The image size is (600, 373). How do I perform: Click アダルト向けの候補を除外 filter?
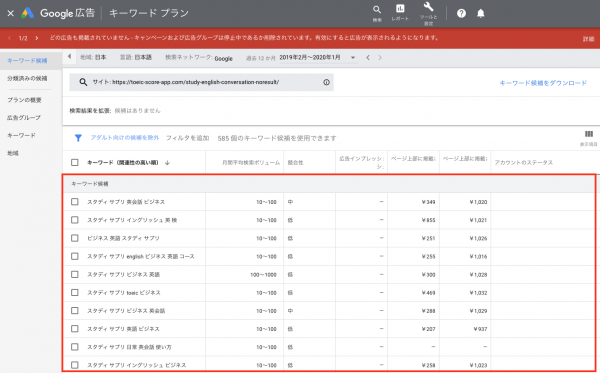[125, 138]
